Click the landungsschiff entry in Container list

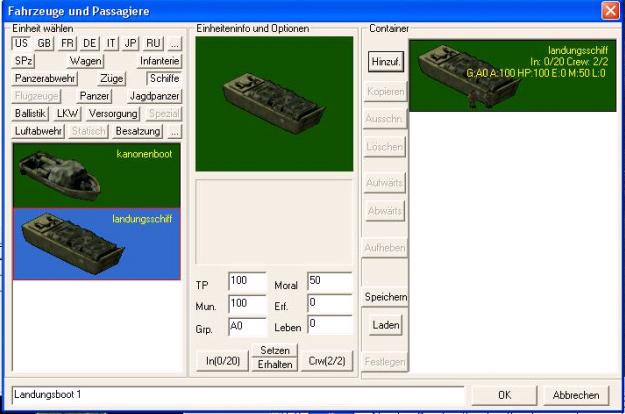click(x=513, y=75)
